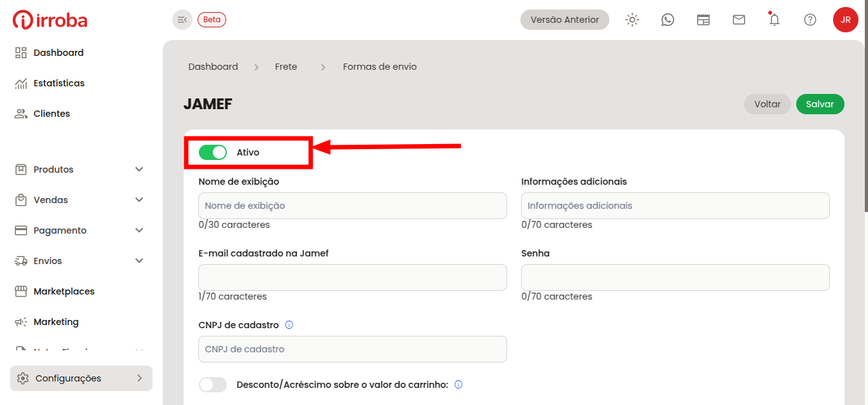Expand the Pagamento submenu chevron
Screen dimensions: 868x405
[x=139, y=230]
